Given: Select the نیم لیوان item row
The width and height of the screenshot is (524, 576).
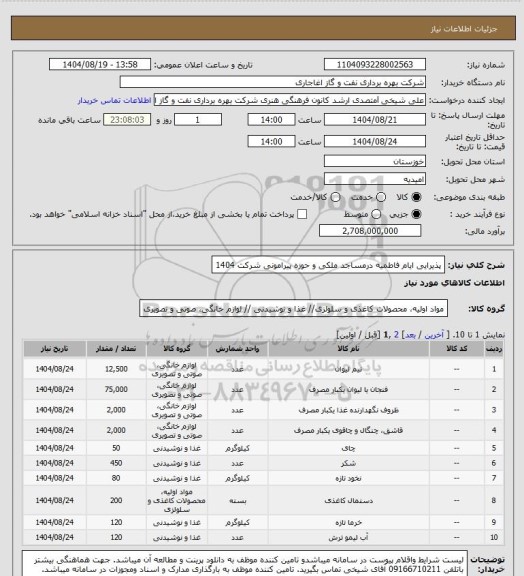Looking at the screenshot, I should (263, 369).
